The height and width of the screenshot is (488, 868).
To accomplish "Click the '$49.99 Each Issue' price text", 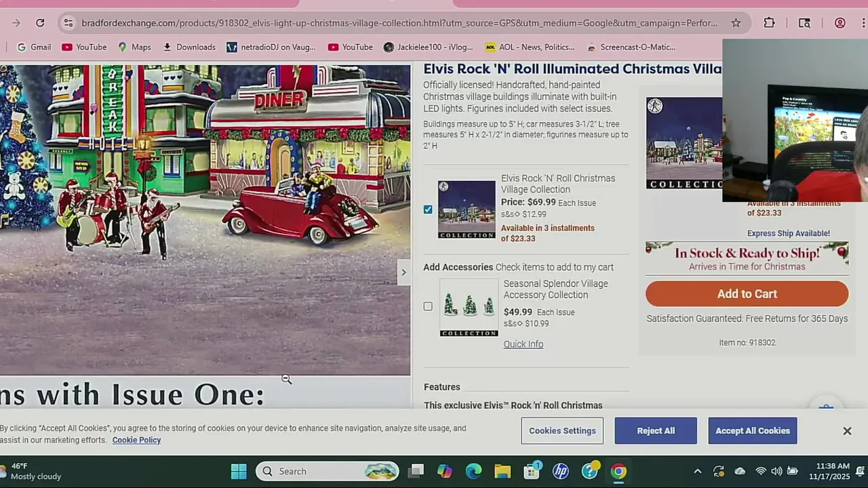I will pyautogui.click(x=539, y=312).
